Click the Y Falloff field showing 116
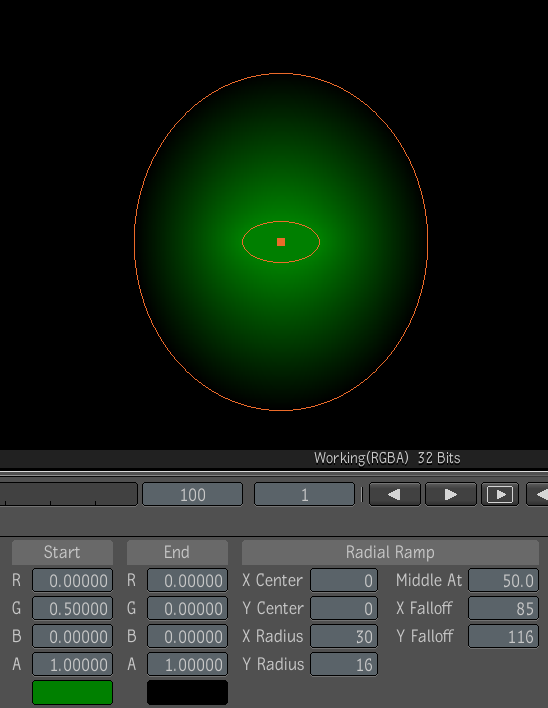Viewport: 548px width, 708px height. click(x=503, y=636)
